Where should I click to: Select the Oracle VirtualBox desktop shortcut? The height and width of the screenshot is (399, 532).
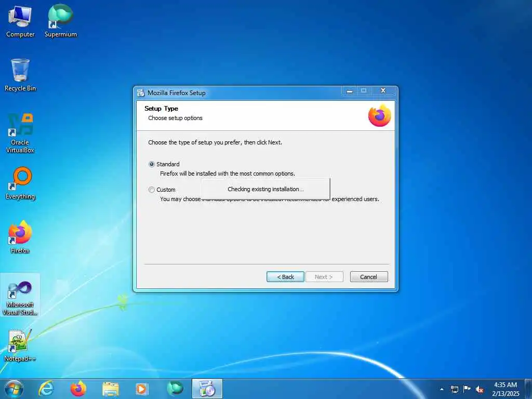[x=20, y=134]
